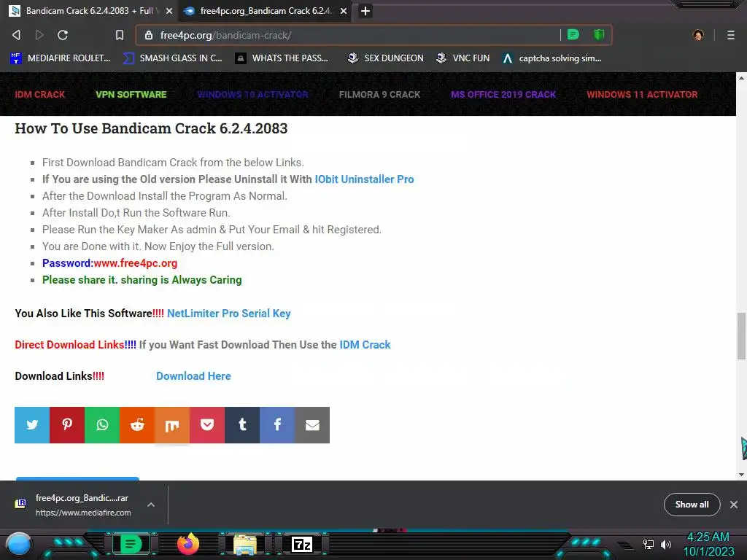Screen dimensions: 747x560
Task: Go back to the previous page
Action: (16, 35)
